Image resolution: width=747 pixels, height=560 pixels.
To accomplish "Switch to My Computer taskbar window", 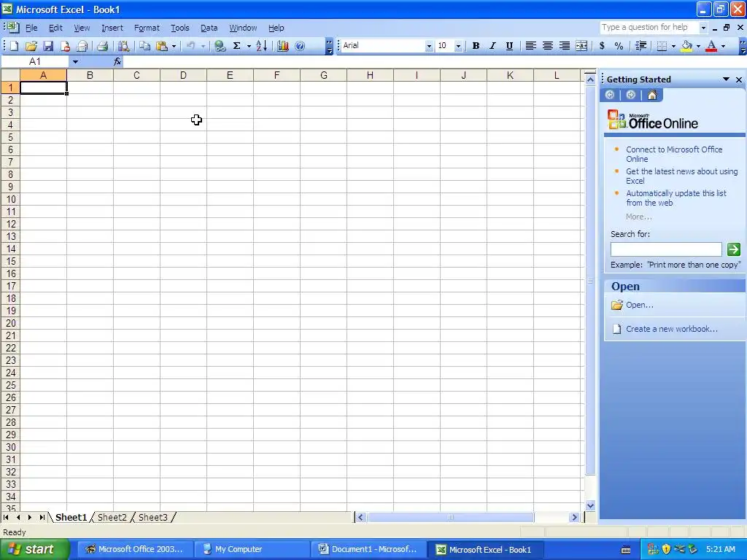I will [252, 549].
